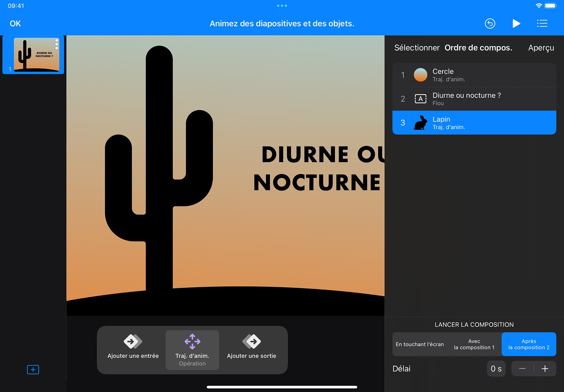Tap the Wi-Fi status icon
564x392 pixels.
[538, 6]
